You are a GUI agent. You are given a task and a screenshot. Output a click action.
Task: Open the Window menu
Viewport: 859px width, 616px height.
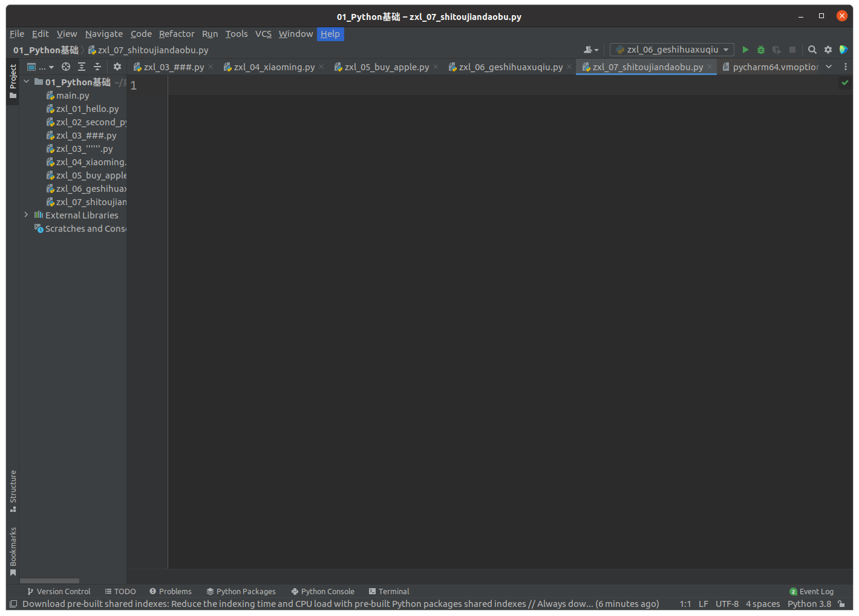296,34
